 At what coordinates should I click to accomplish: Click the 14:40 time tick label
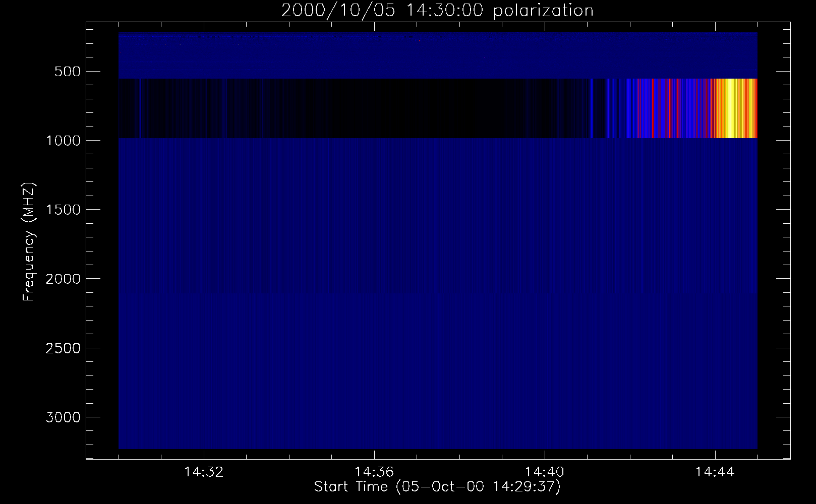[545, 472]
